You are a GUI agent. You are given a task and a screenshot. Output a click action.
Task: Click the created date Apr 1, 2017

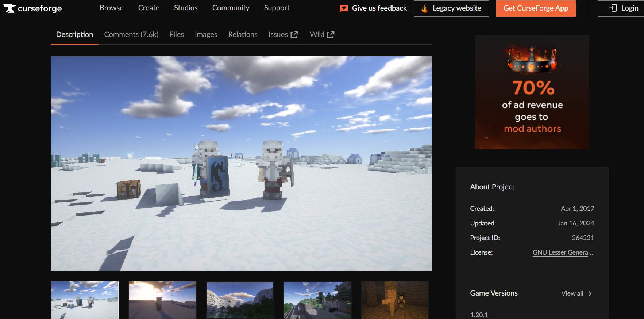pos(577,209)
